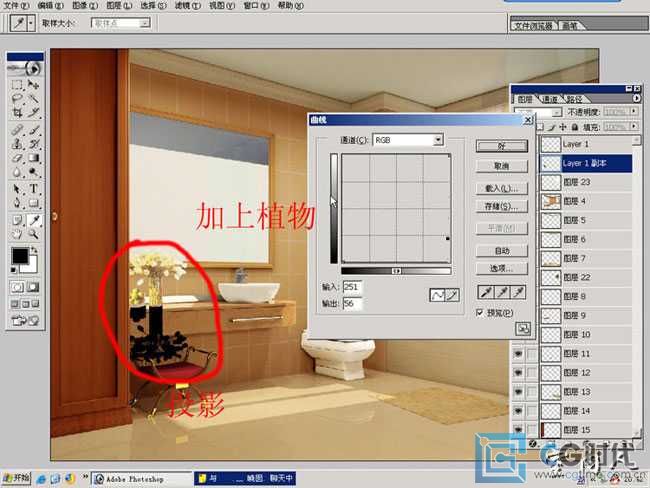Hide layer 图层 15 using its eye icon
Image resolution: width=650 pixels, height=488 pixels.
(518, 430)
